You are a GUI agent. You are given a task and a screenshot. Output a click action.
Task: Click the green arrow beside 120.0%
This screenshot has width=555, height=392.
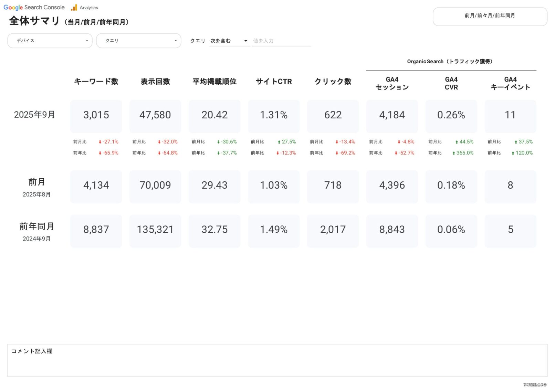point(513,153)
